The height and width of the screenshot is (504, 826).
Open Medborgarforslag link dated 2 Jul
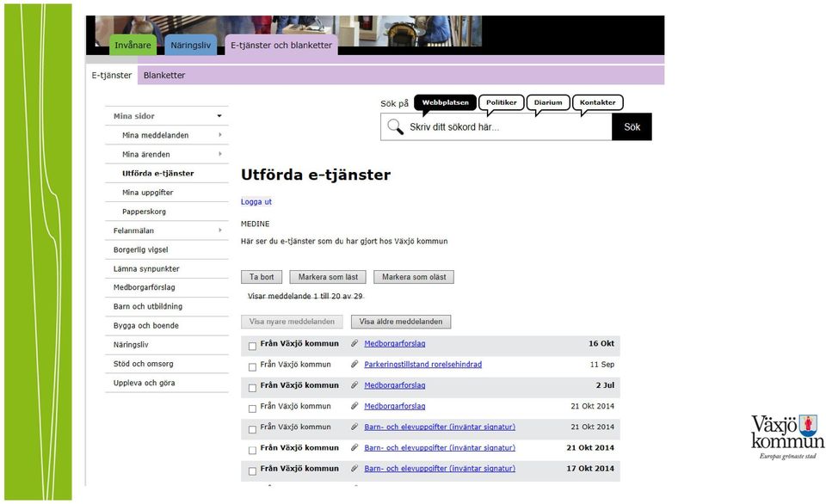pyautogui.click(x=395, y=385)
